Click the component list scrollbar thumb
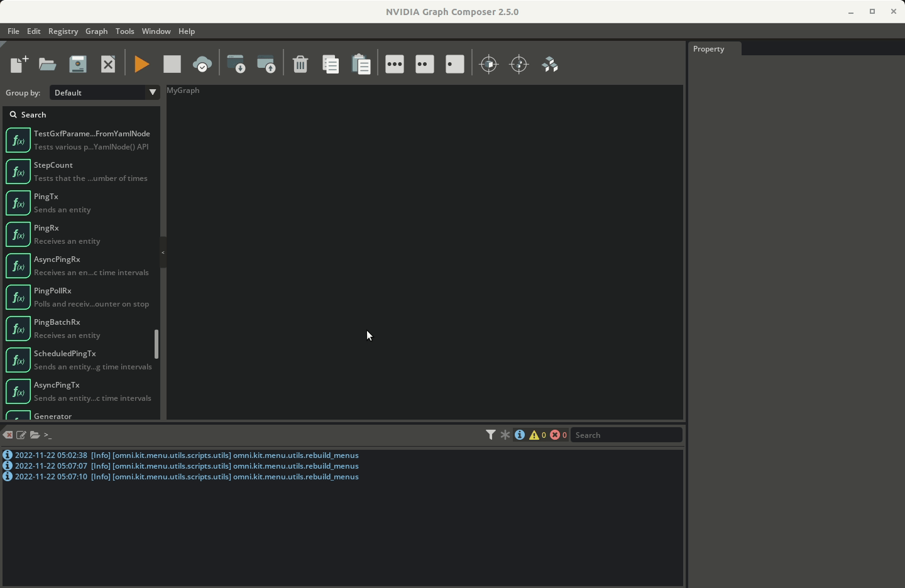905x588 pixels. tap(156, 344)
